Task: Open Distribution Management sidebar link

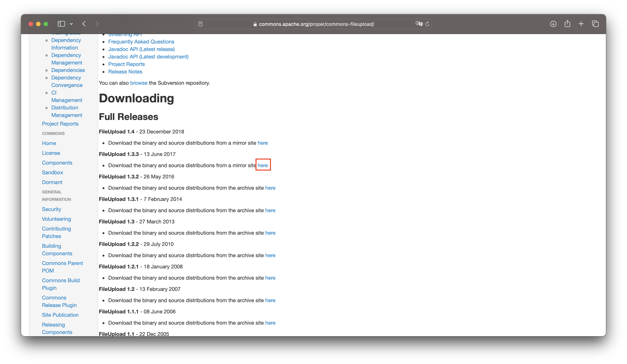Action: [x=66, y=111]
